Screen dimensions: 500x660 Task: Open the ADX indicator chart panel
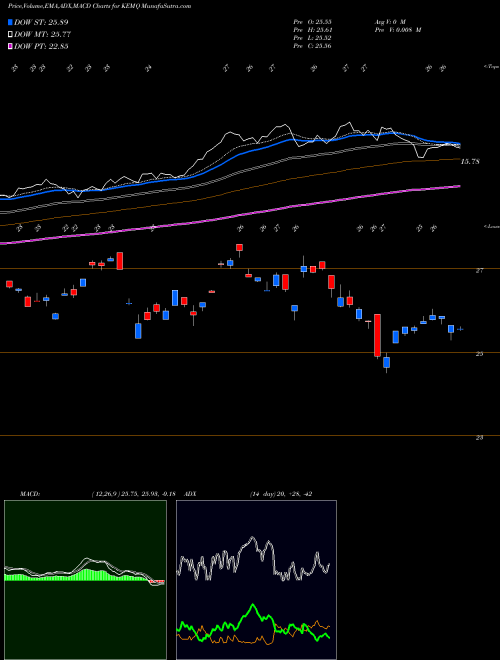(256, 580)
